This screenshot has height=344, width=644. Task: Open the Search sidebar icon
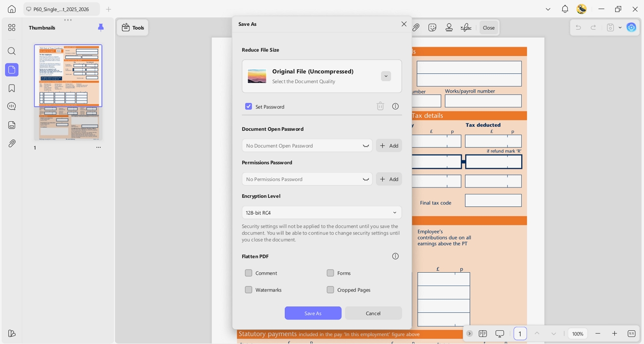[12, 51]
